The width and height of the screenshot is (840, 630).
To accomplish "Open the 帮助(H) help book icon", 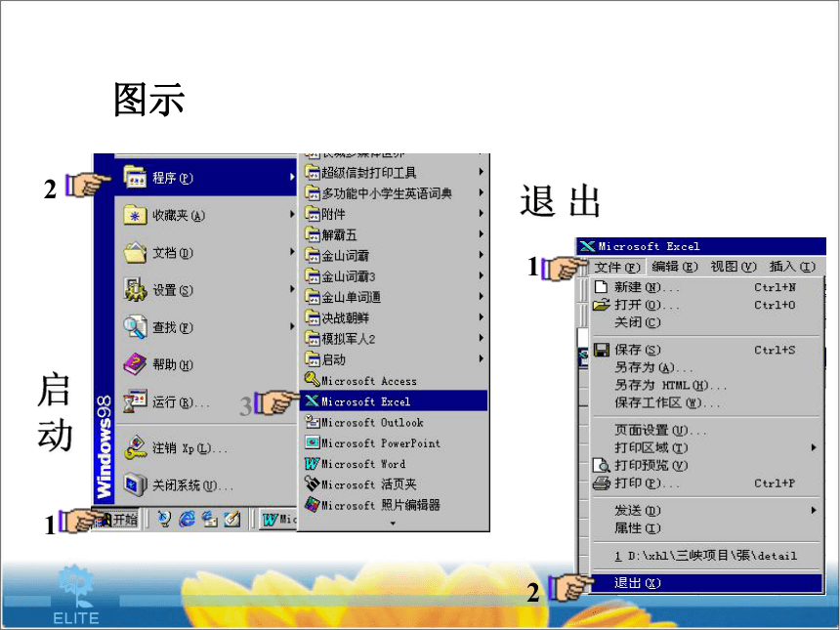I will [135, 364].
